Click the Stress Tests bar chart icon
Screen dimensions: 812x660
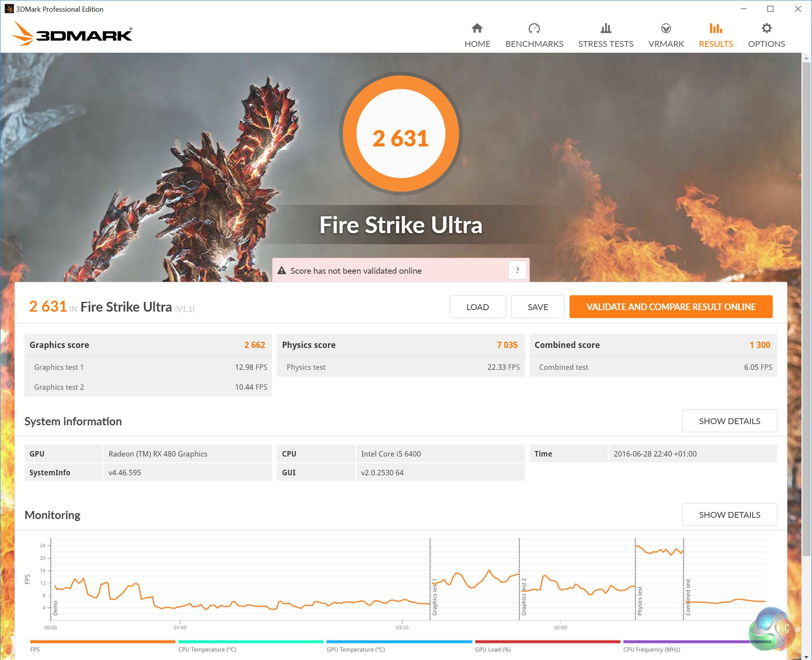click(x=605, y=28)
